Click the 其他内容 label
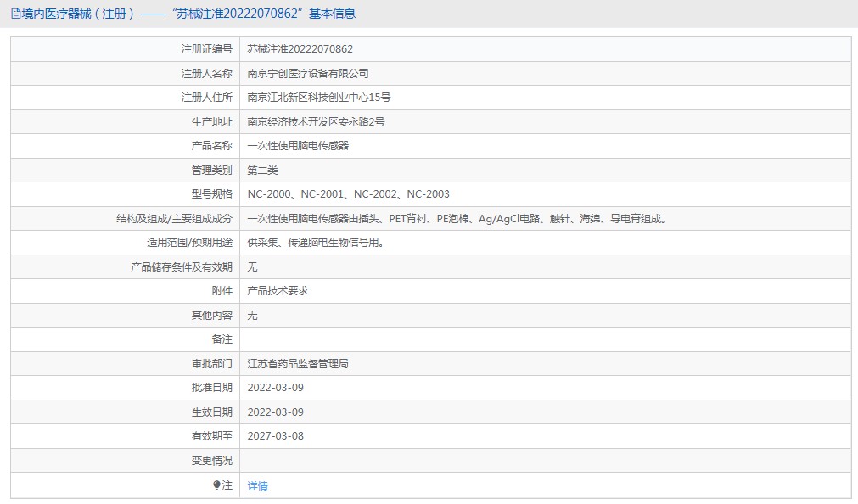Screen dimensions: 858x504 click(212, 315)
